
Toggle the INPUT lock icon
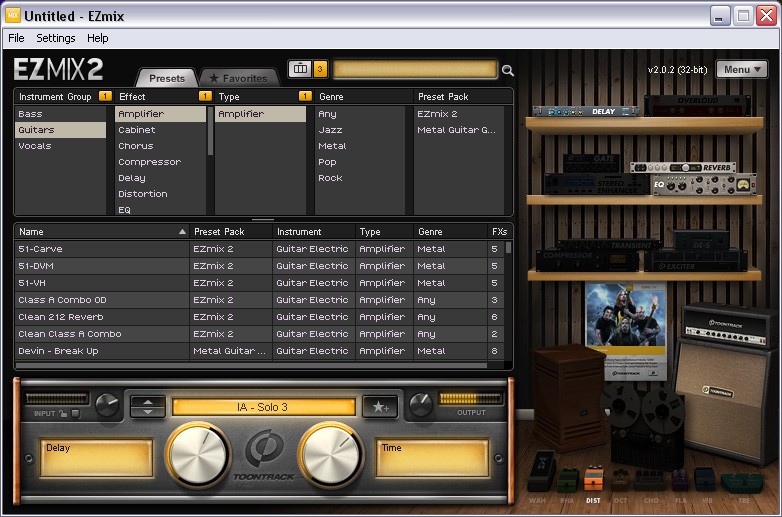tap(63, 413)
